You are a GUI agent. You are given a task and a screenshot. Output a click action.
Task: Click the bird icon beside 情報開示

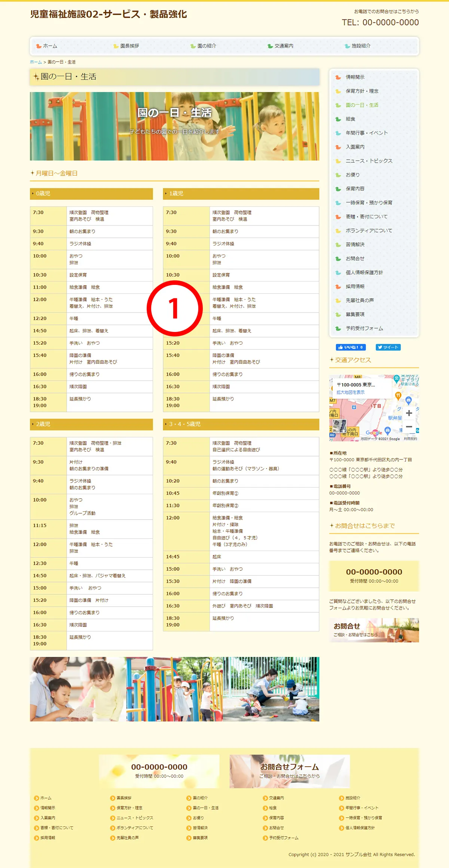pyautogui.click(x=338, y=77)
